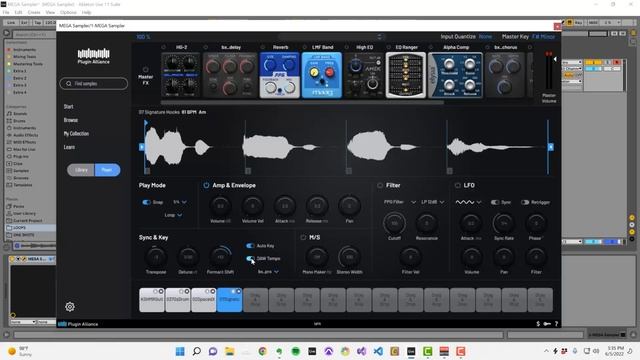
Task: Open the HG-2 effect unit
Action: pos(181,75)
